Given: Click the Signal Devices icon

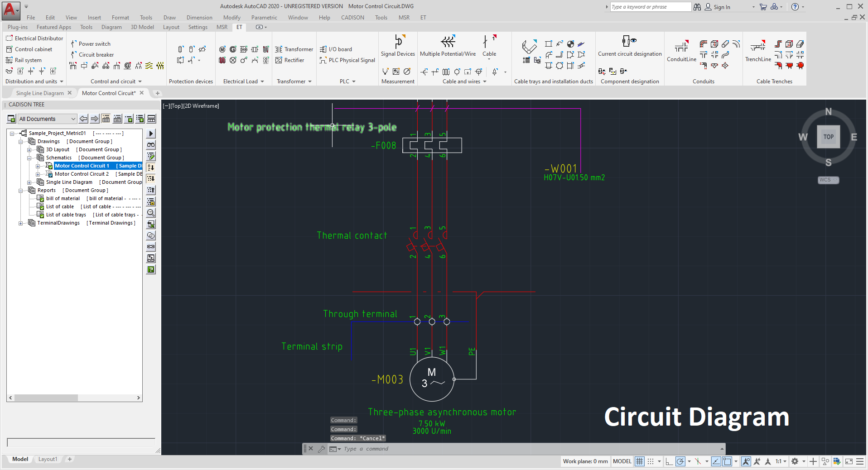Looking at the screenshot, I should (x=398, y=42).
